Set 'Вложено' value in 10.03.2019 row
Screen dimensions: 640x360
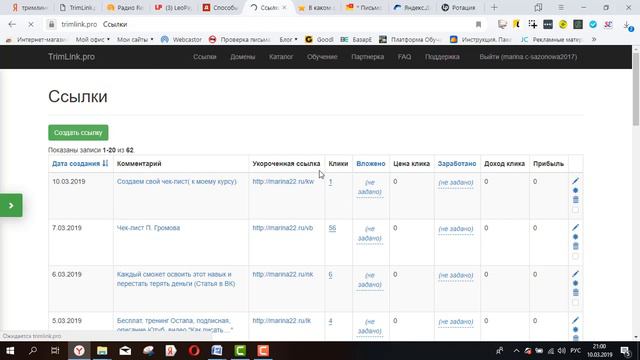(x=369, y=187)
